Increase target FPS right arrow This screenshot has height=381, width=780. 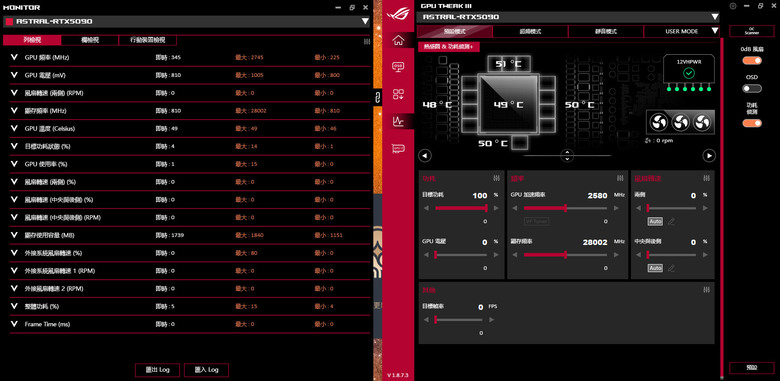(491, 319)
